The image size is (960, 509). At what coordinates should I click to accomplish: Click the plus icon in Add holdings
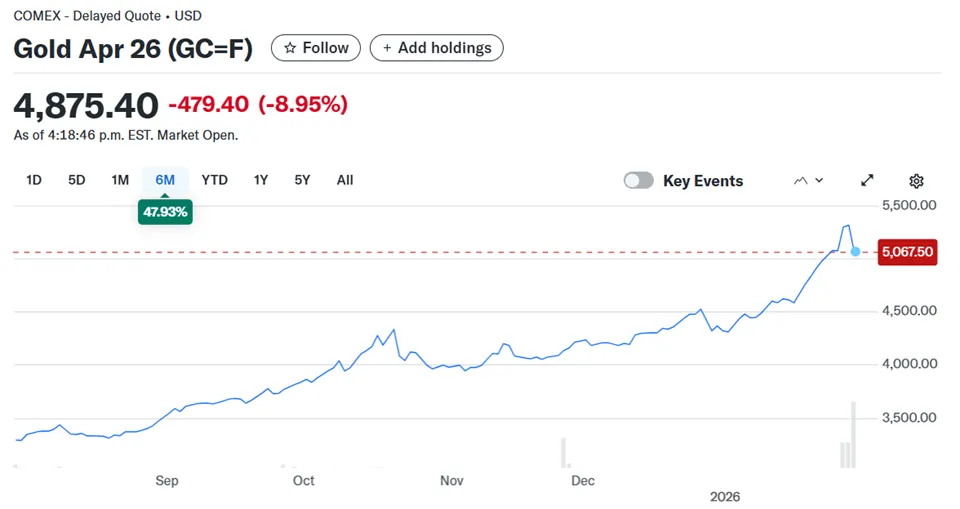pos(387,48)
